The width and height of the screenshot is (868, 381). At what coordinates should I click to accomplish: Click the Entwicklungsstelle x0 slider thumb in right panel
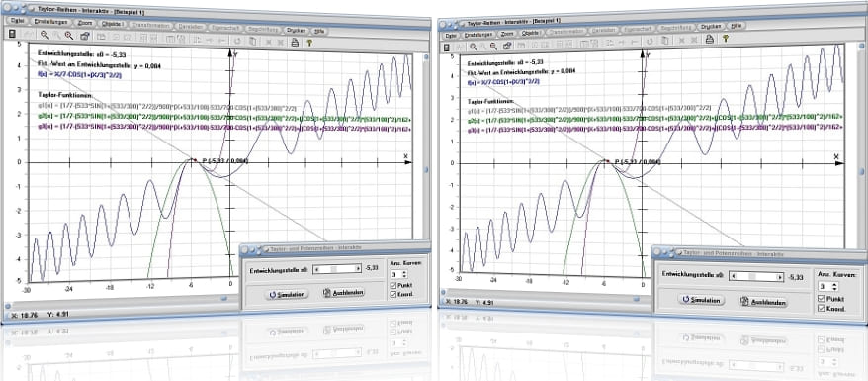(750, 276)
